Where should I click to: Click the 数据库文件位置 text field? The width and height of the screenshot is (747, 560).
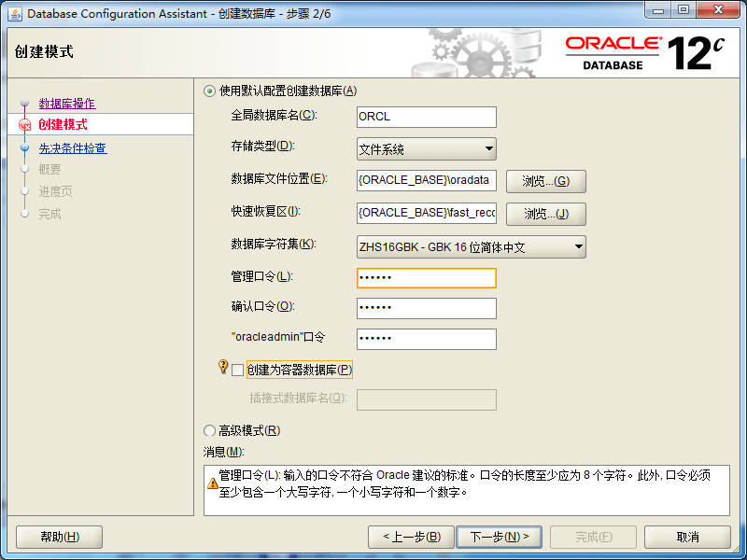tap(427, 180)
